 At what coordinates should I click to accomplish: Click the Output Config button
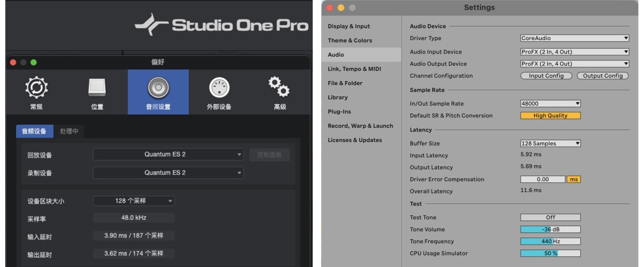(x=602, y=76)
